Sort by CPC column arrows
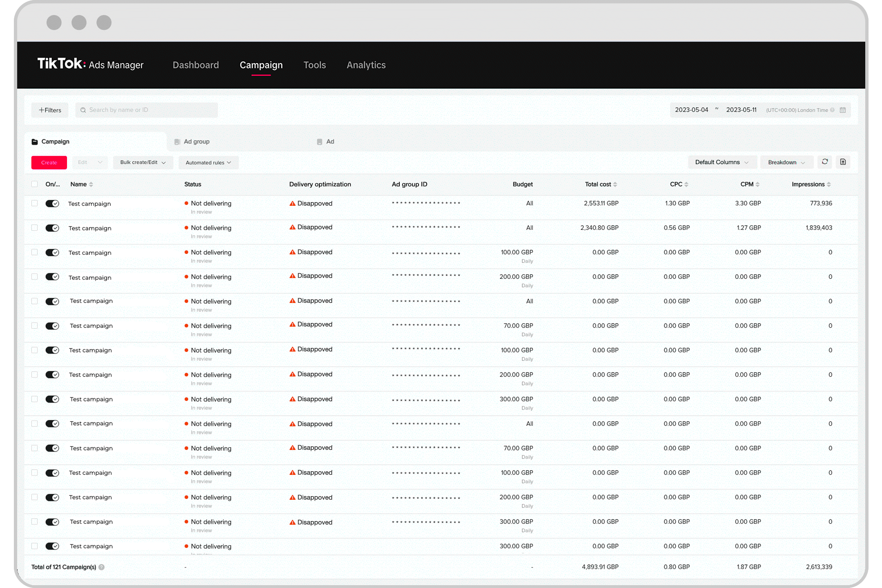 coord(686,185)
